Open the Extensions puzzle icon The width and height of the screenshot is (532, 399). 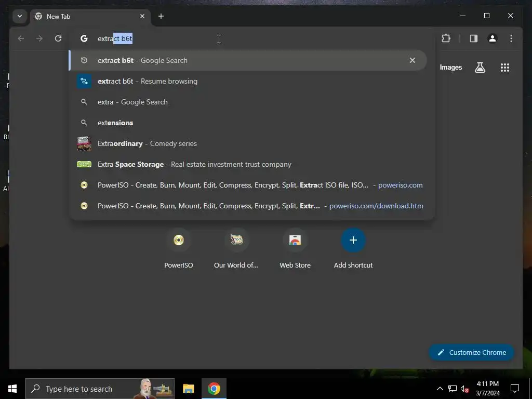446,38
